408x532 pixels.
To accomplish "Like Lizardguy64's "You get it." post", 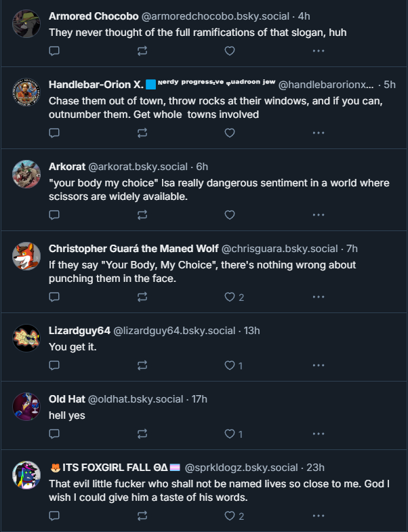I will 230,365.
